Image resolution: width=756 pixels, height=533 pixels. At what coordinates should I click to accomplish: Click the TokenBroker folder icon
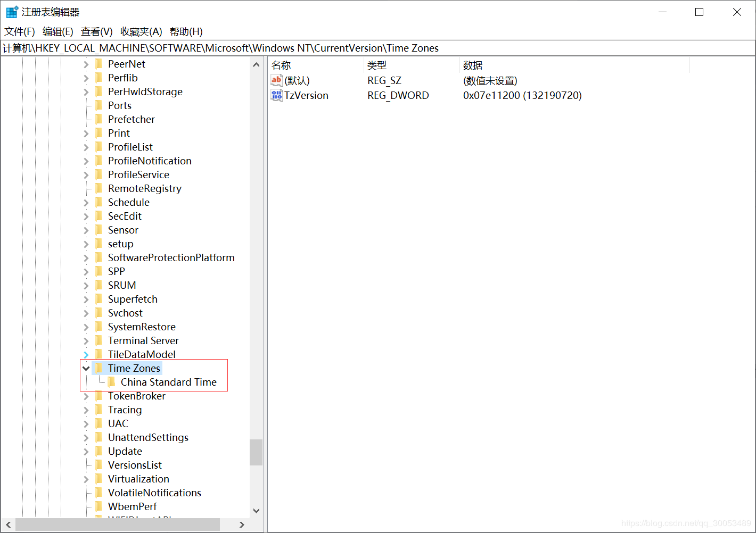pyautogui.click(x=98, y=396)
